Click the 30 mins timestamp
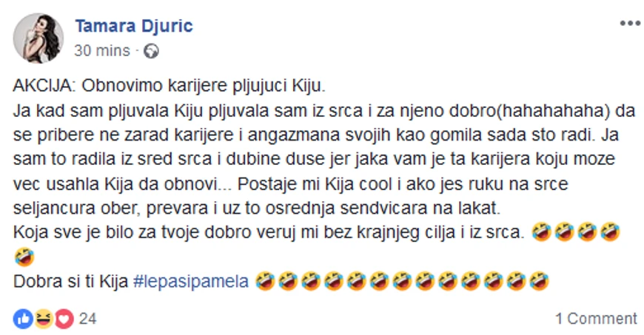 point(102,51)
